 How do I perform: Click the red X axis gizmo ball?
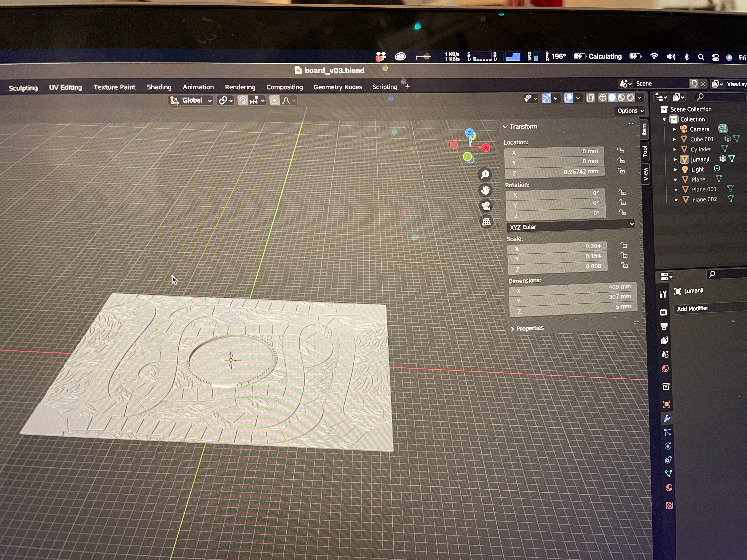[x=486, y=148]
